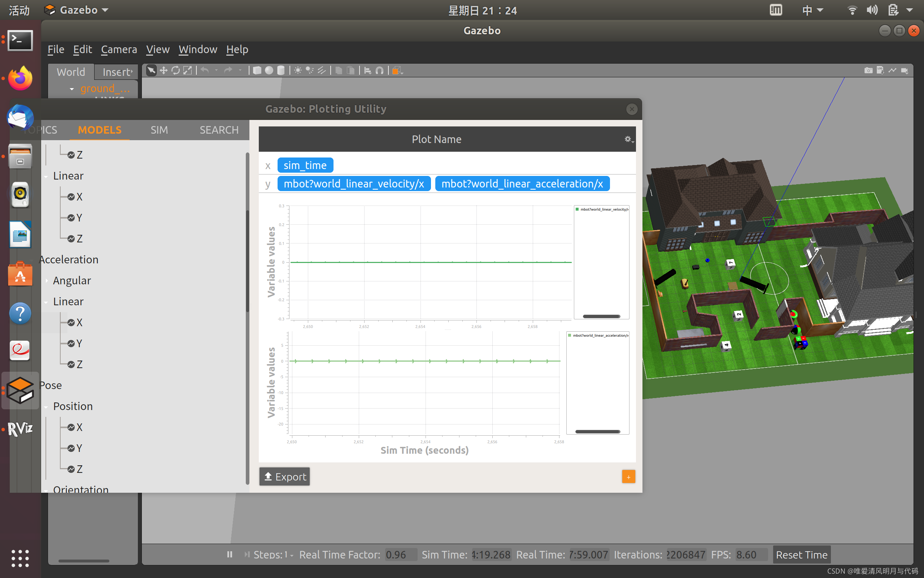Select sim_time x-axis variable

point(305,165)
